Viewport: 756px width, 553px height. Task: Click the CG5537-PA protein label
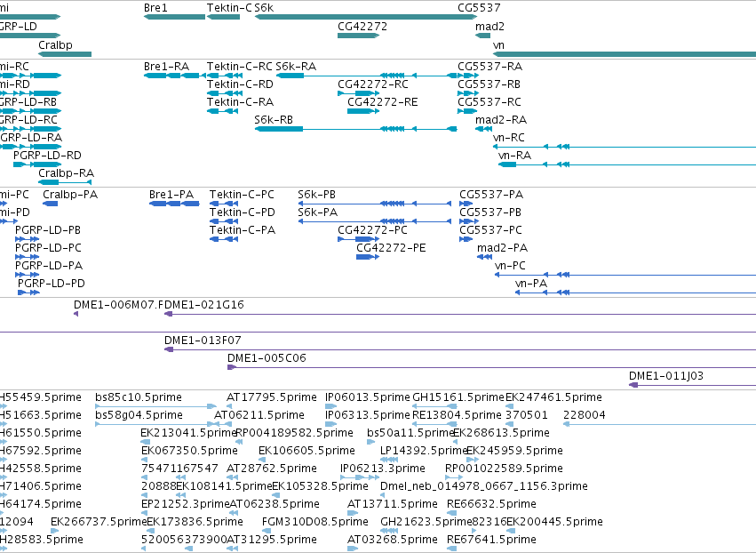[x=491, y=195]
